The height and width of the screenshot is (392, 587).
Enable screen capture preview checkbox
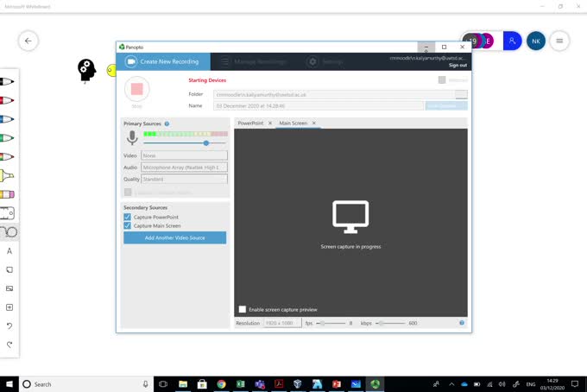click(x=243, y=309)
